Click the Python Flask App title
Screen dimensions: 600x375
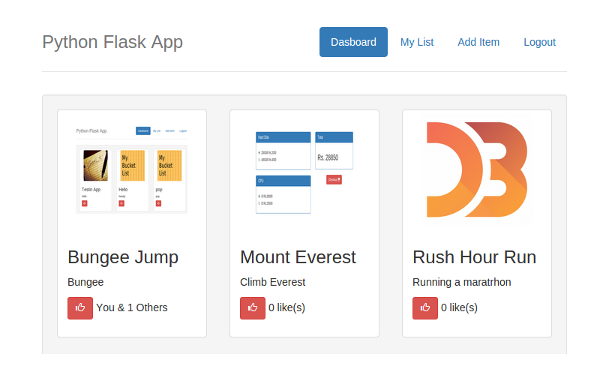point(112,42)
